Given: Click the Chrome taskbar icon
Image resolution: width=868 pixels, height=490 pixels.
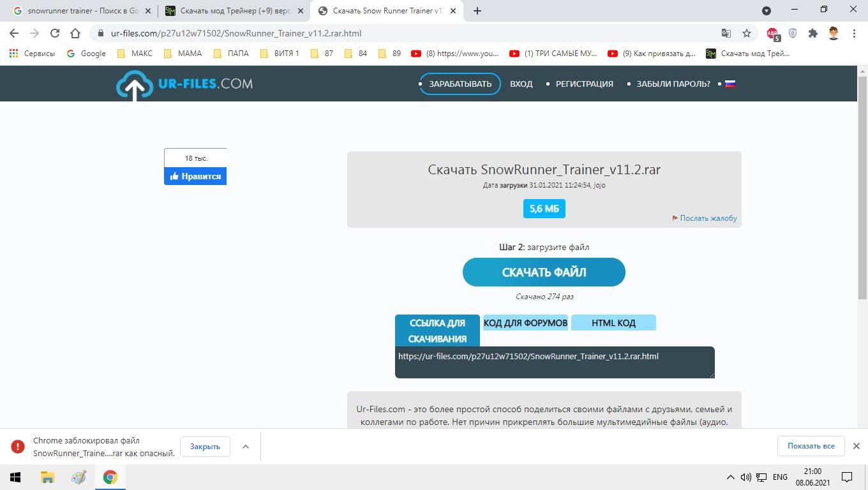Looking at the screenshot, I should point(110,477).
